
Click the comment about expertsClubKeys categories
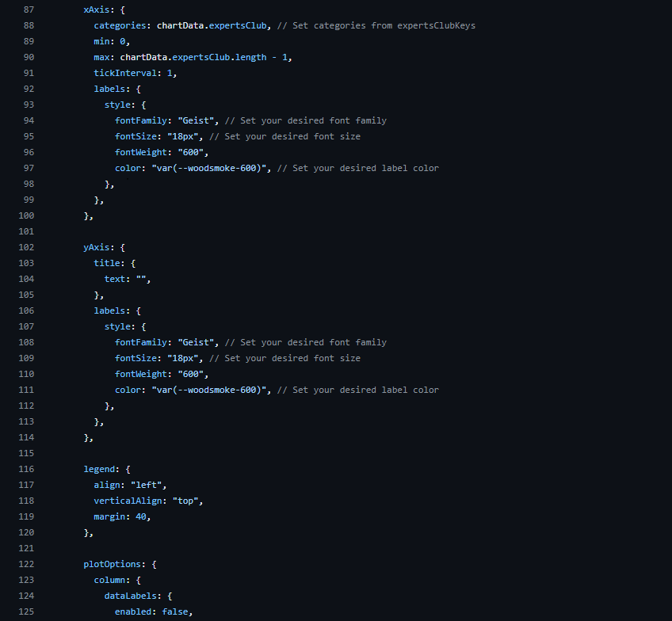coord(376,25)
